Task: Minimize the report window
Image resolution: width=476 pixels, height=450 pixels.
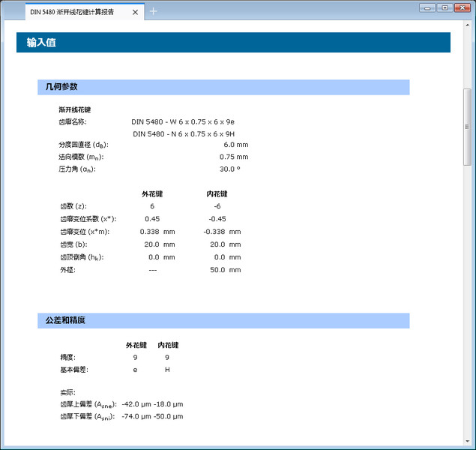Action: point(428,7)
